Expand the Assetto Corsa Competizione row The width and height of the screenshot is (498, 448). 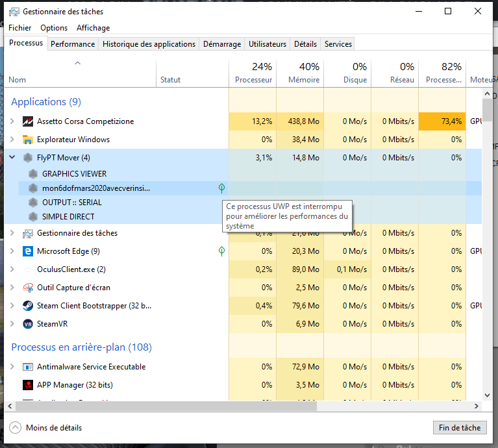pos(12,121)
